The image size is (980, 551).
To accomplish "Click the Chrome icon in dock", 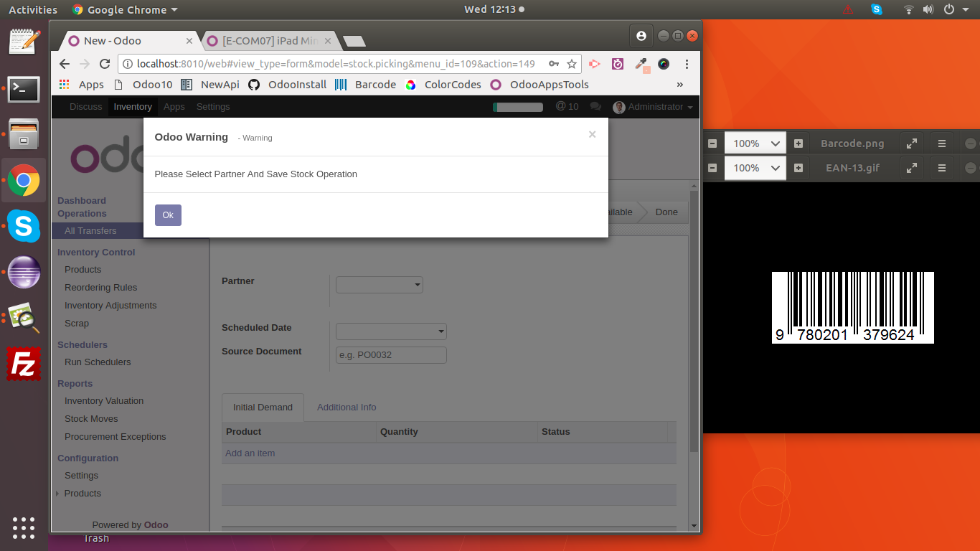I will [x=24, y=181].
